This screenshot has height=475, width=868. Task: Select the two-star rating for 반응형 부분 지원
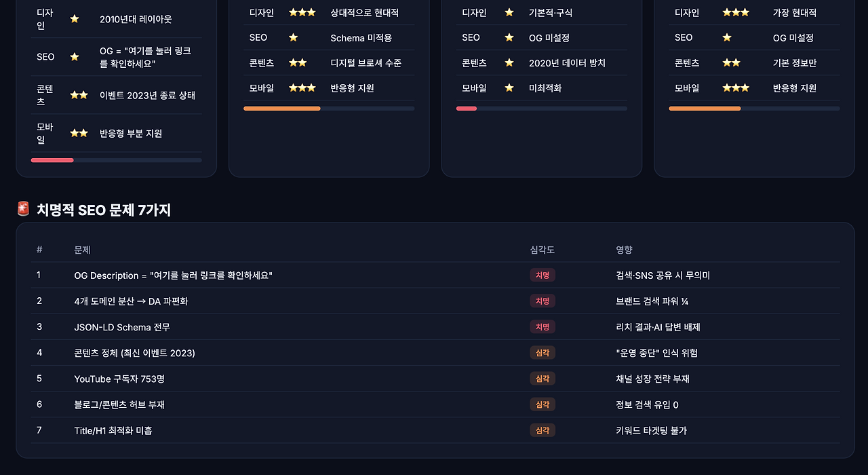pos(79,133)
